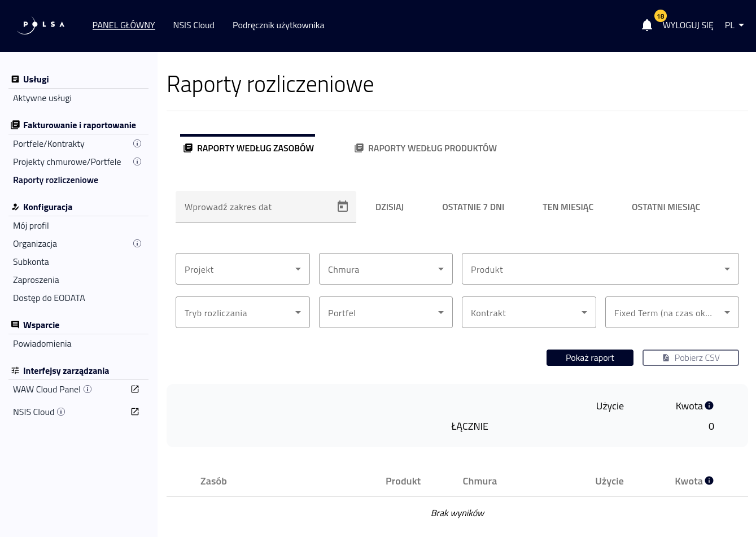756x537 pixels.
Task: Select Podręcznik użytkownika in top menu
Action: pos(278,25)
